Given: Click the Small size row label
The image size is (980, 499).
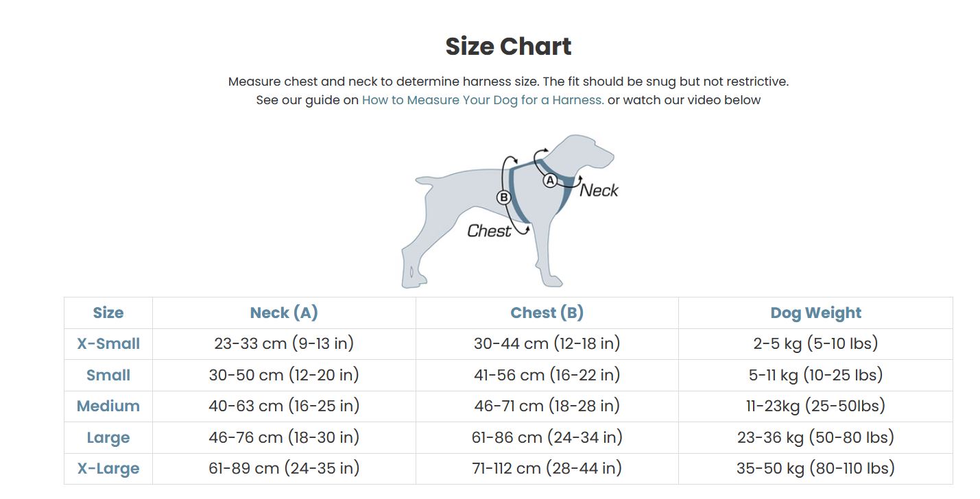Looking at the screenshot, I should tap(108, 376).
